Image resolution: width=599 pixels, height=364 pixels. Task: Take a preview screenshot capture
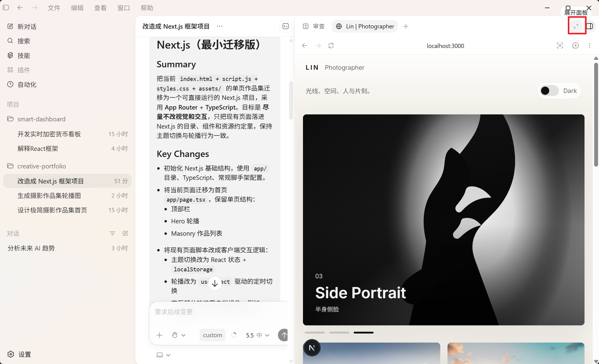tap(560, 46)
